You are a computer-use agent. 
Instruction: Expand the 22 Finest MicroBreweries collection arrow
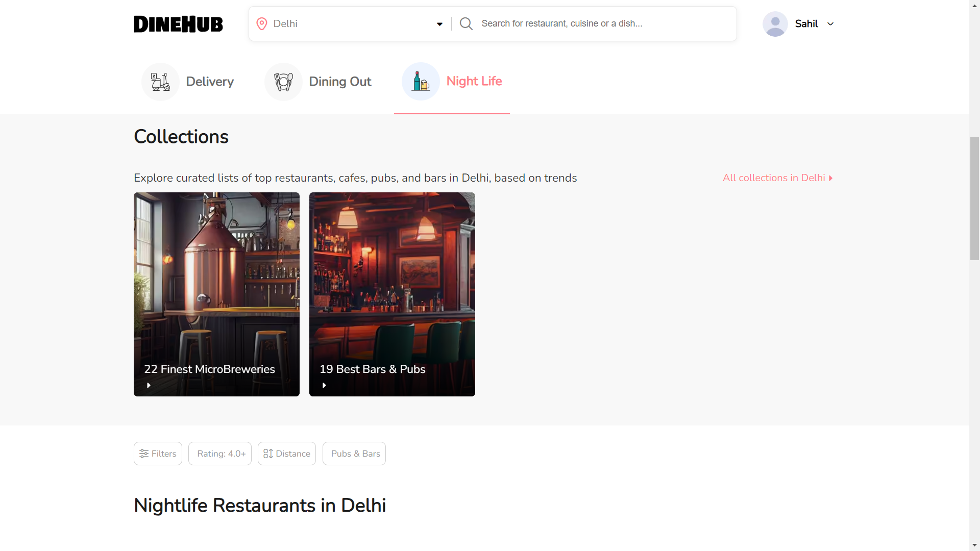click(149, 385)
